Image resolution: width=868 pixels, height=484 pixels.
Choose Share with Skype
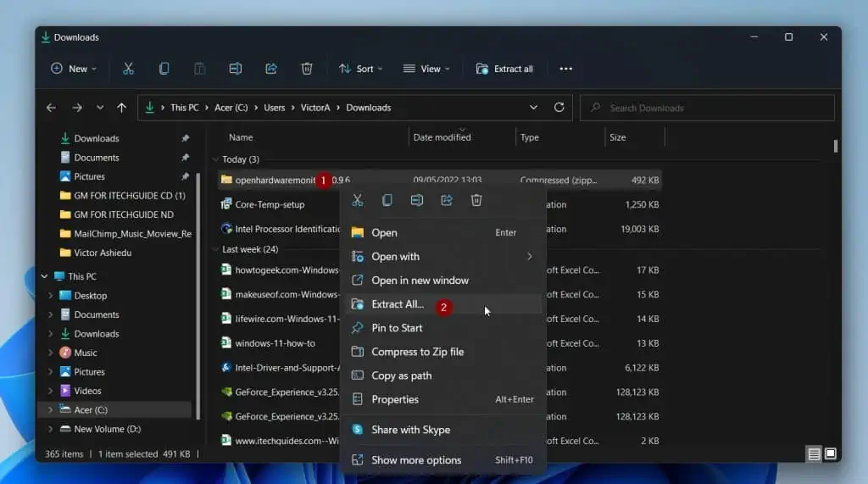tap(442, 430)
